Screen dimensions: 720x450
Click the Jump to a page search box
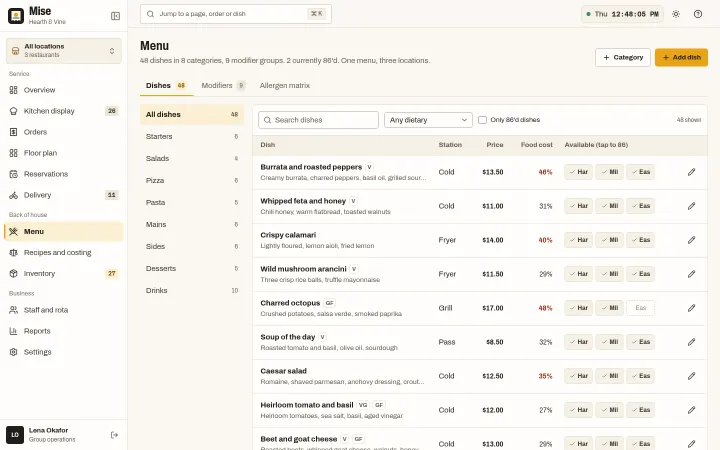[236, 14]
